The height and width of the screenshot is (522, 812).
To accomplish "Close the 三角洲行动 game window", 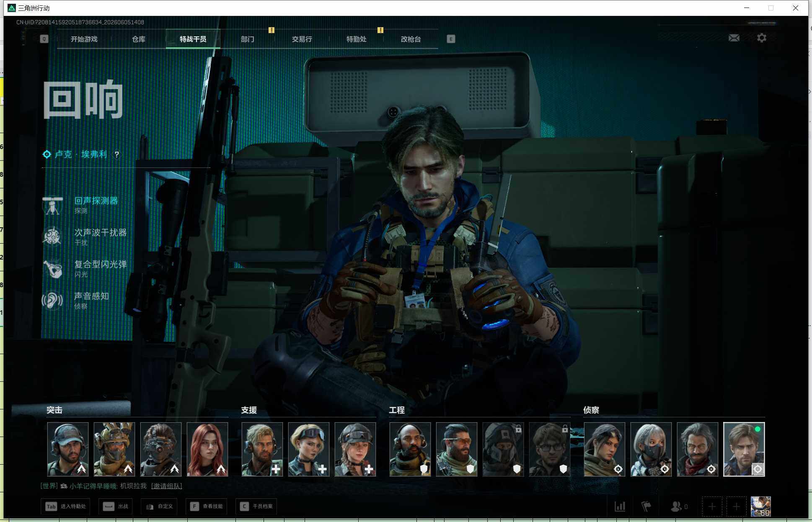I will coord(795,8).
